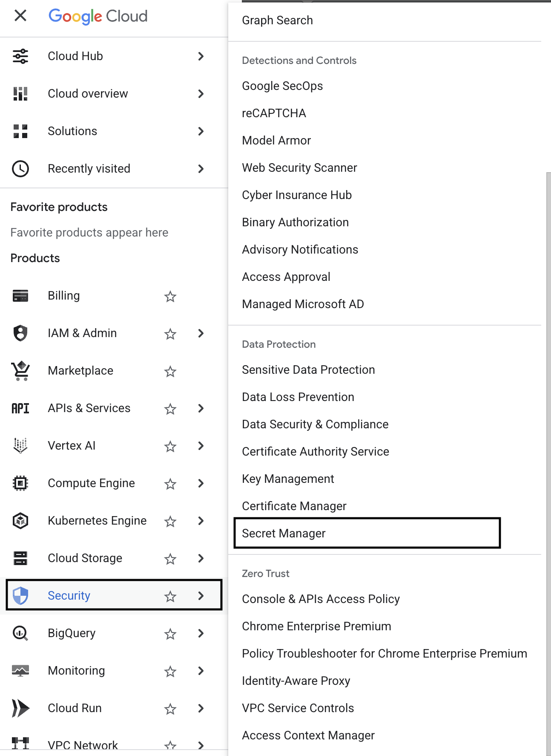Expand the Solutions submenu

click(201, 131)
